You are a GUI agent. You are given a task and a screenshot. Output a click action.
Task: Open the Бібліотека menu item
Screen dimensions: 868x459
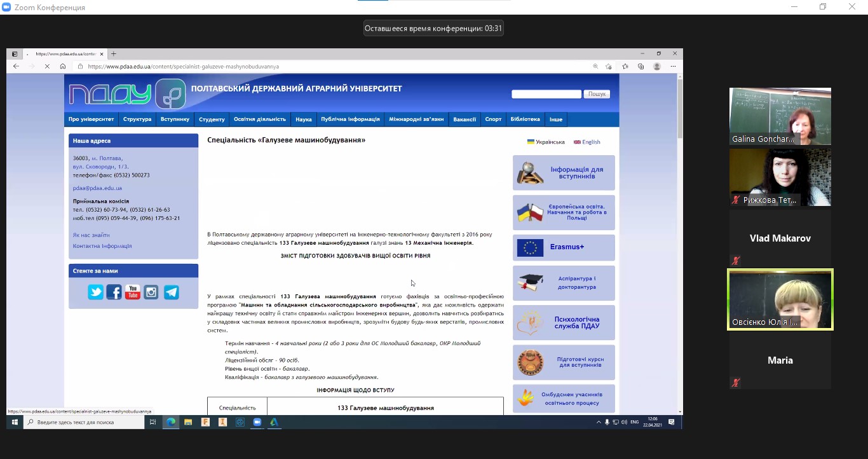pyautogui.click(x=525, y=120)
